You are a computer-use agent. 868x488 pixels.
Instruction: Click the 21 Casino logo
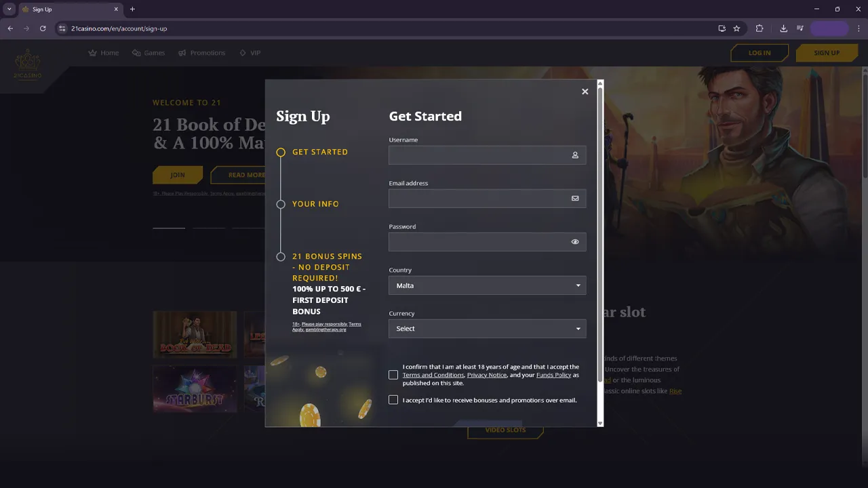coord(28,64)
